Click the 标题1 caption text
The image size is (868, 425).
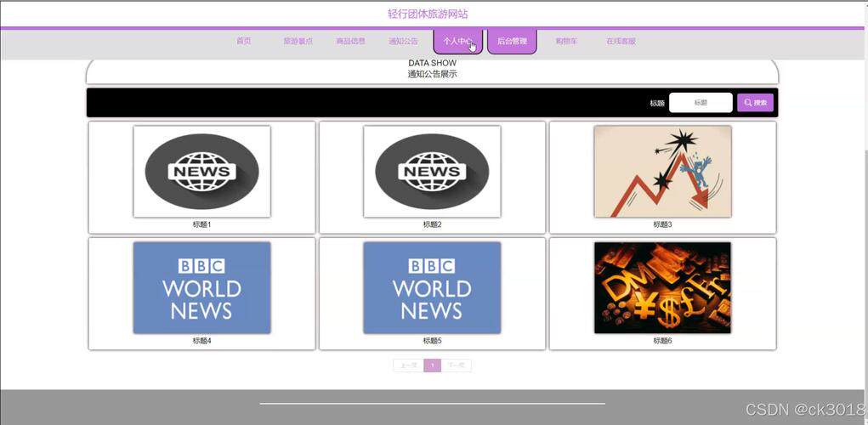(x=202, y=224)
